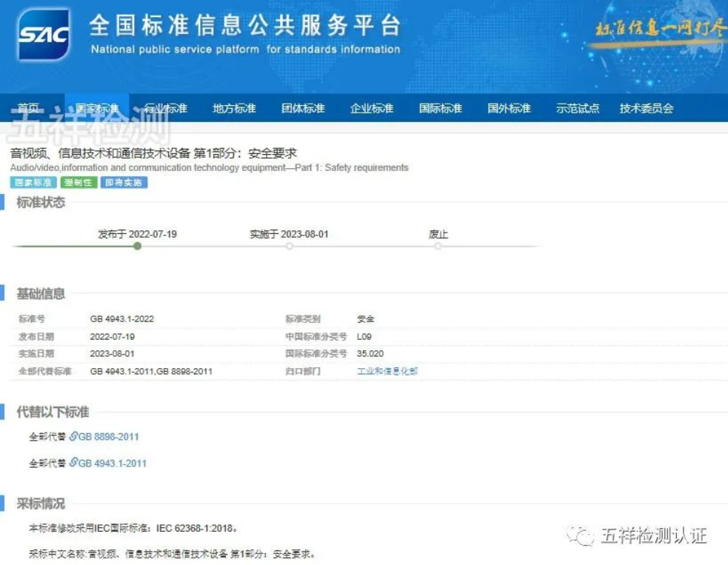Click the WeChat icon near 五祥检测认证
The height and width of the screenshot is (565, 728).
[581, 535]
